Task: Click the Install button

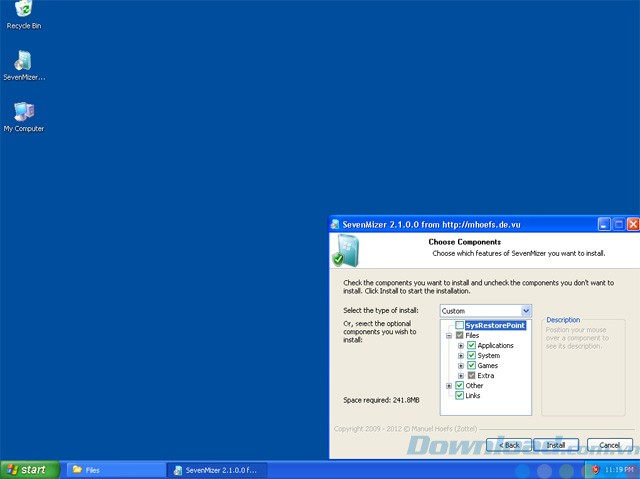Action: pos(556,444)
